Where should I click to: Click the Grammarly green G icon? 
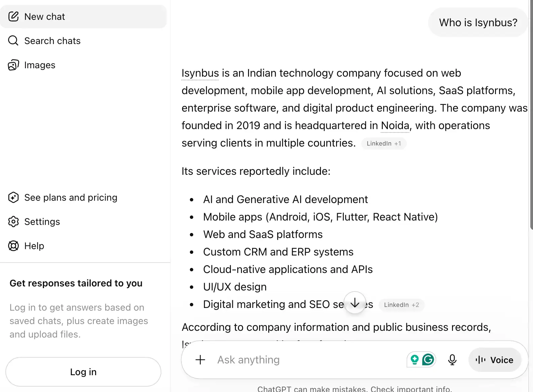(x=428, y=360)
